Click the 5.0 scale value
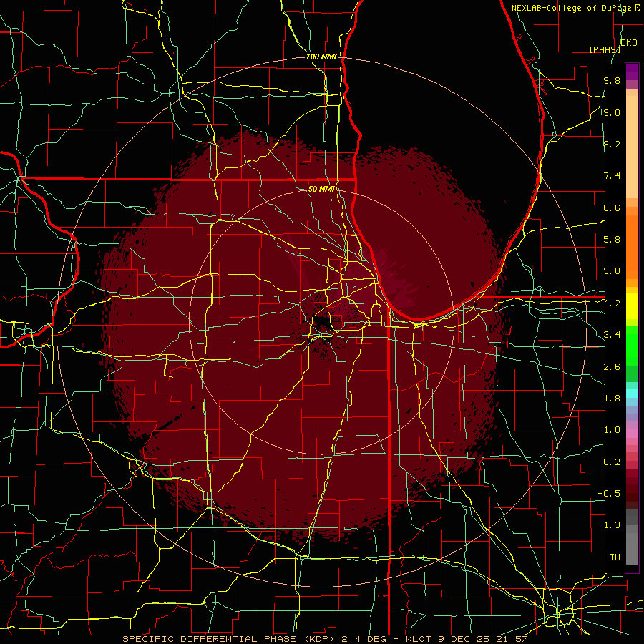644x644 pixels. [x=612, y=271]
